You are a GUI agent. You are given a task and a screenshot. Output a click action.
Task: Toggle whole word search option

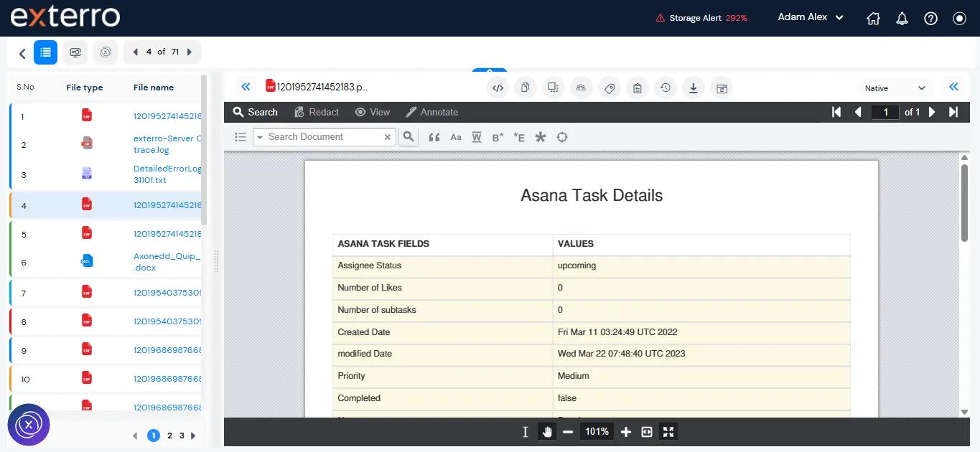pyautogui.click(x=476, y=137)
